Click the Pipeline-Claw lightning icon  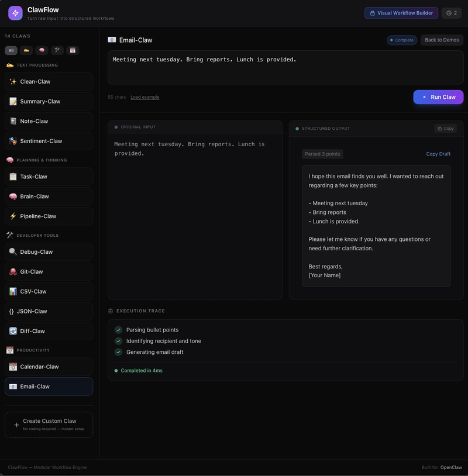[13, 216]
